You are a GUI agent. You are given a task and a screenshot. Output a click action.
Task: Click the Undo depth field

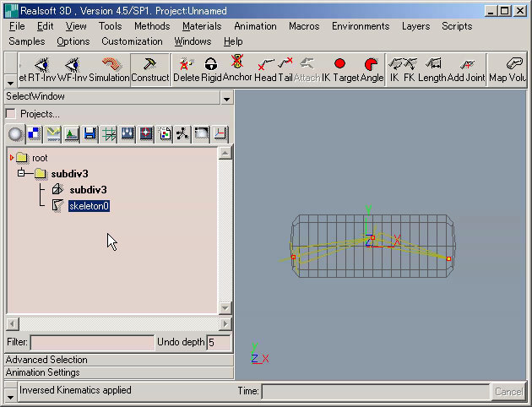click(x=219, y=343)
